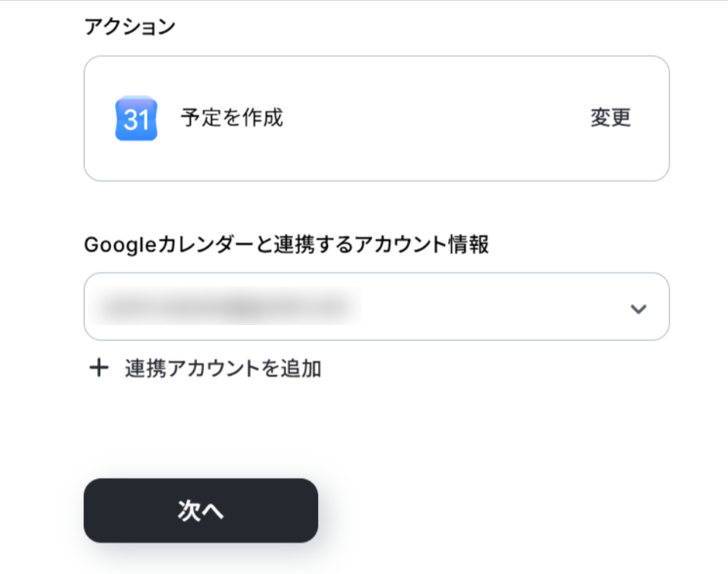
Task: Click the 次へ button
Action: pyautogui.click(x=201, y=510)
